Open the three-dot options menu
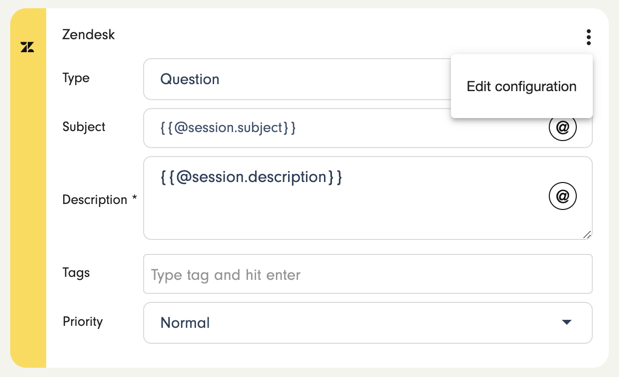 coord(589,37)
